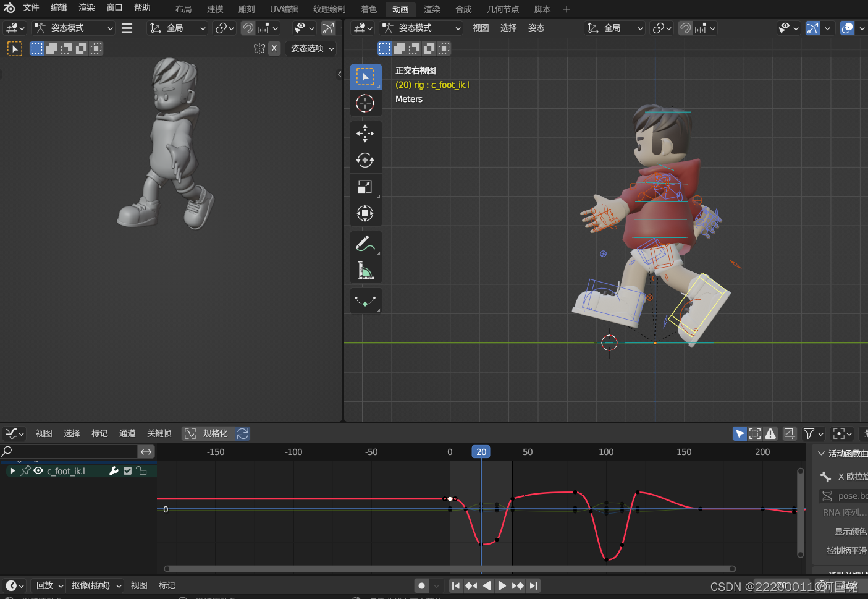Toggle only show errors warning icon

tap(770, 433)
